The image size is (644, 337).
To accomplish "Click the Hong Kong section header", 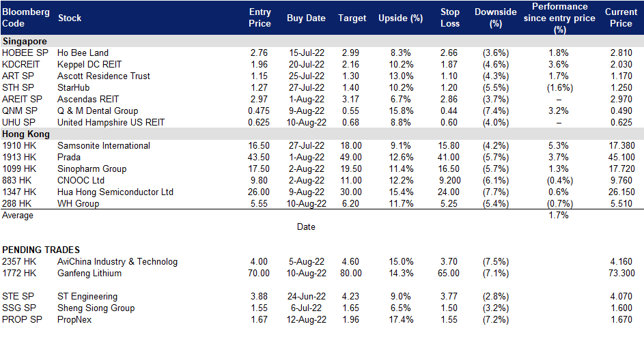I will tap(26, 134).
